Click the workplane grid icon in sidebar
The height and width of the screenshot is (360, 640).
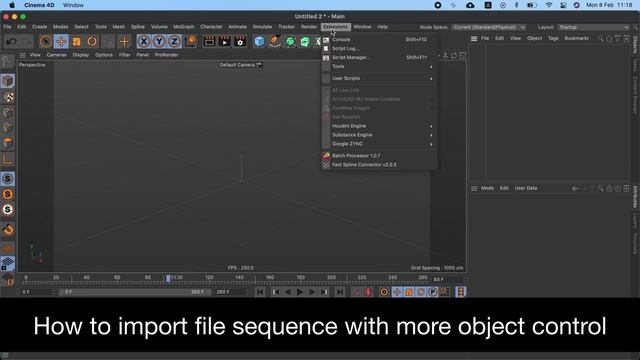(8, 263)
